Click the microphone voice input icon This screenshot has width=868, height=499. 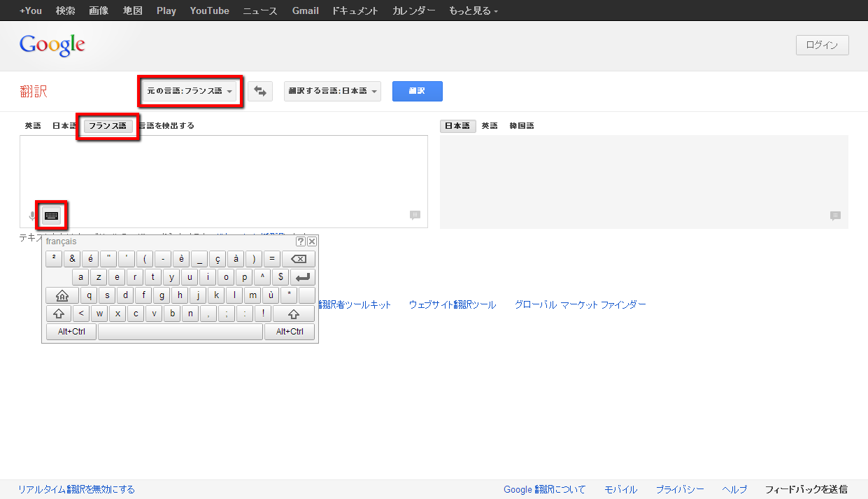[x=32, y=216]
